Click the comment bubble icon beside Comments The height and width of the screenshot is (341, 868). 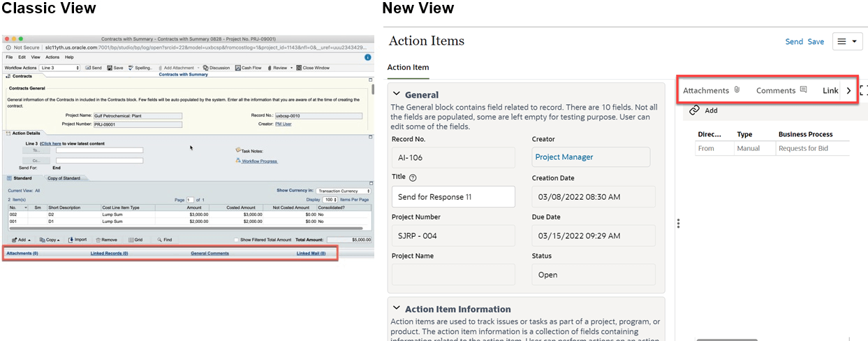click(803, 90)
